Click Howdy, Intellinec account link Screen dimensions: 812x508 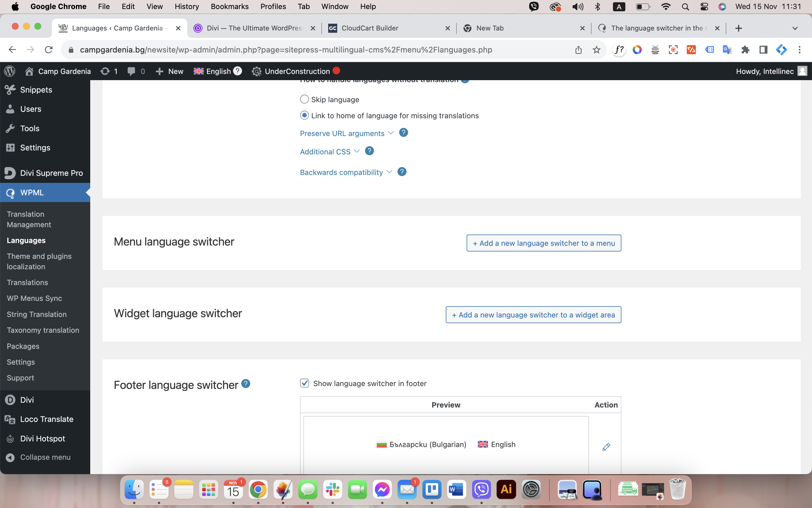point(771,71)
